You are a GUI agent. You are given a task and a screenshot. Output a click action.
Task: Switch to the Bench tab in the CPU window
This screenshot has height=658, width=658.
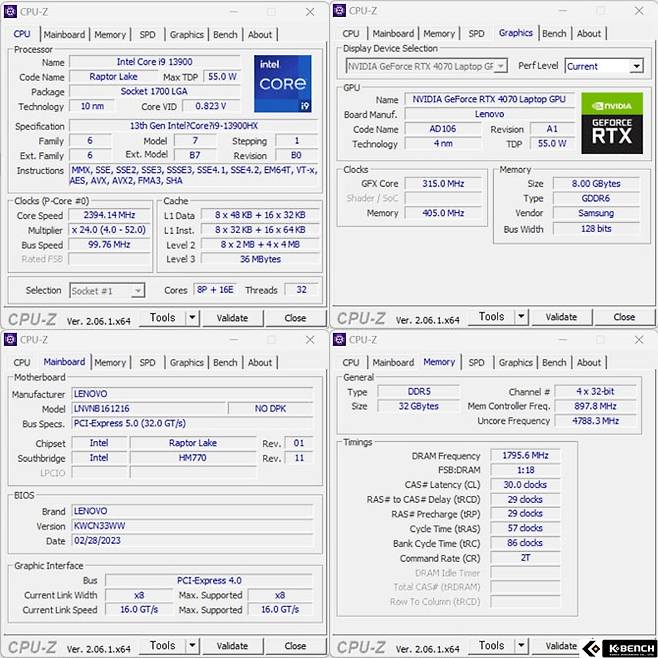pos(225,34)
